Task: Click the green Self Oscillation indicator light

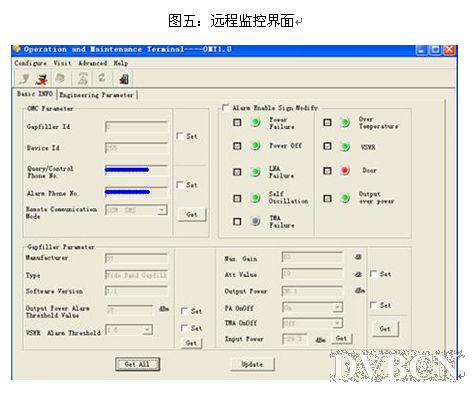Action: [255, 198]
